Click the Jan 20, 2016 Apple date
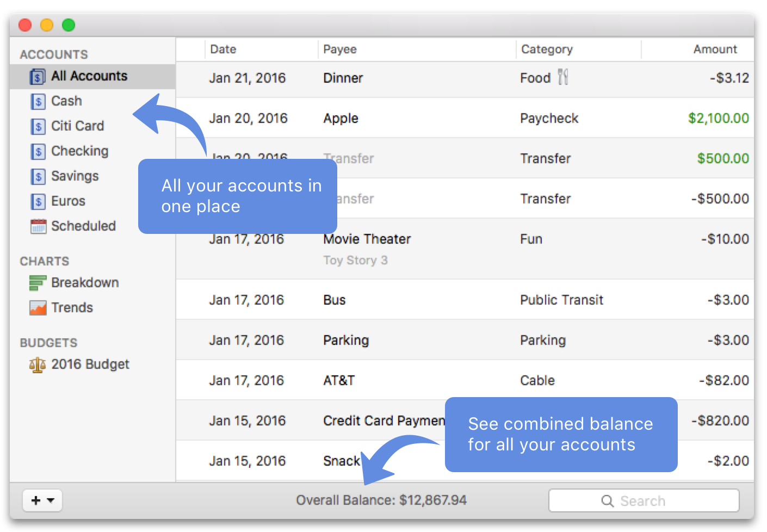Screen dimensions: 767x532 point(248,119)
